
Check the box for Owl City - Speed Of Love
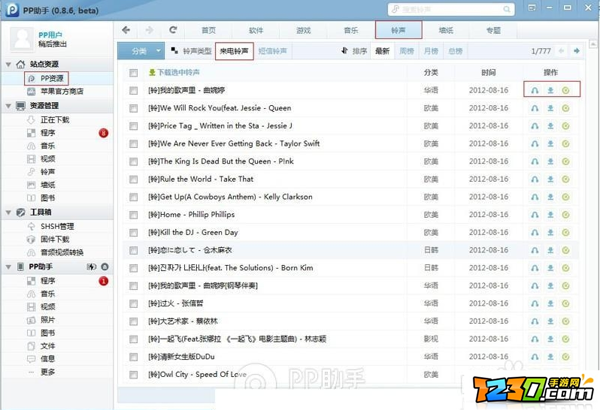click(133, 375)
